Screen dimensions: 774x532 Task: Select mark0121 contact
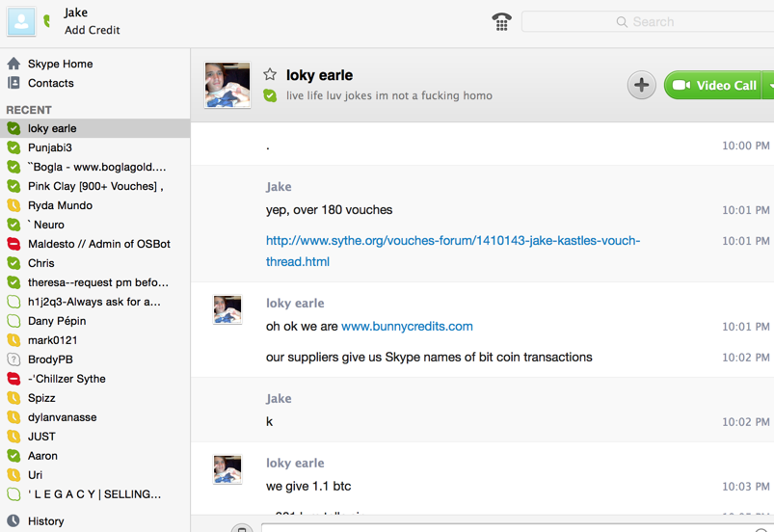[94, 340]
